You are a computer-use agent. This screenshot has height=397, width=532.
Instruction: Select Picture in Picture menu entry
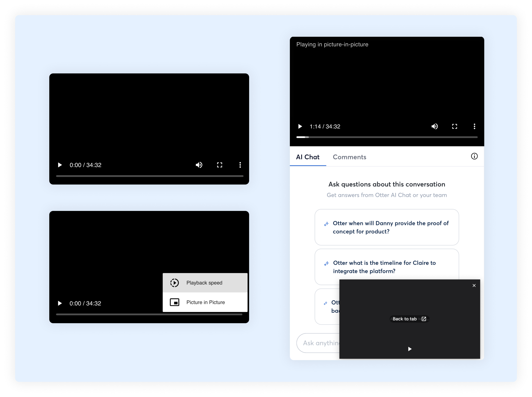(205, 302)
